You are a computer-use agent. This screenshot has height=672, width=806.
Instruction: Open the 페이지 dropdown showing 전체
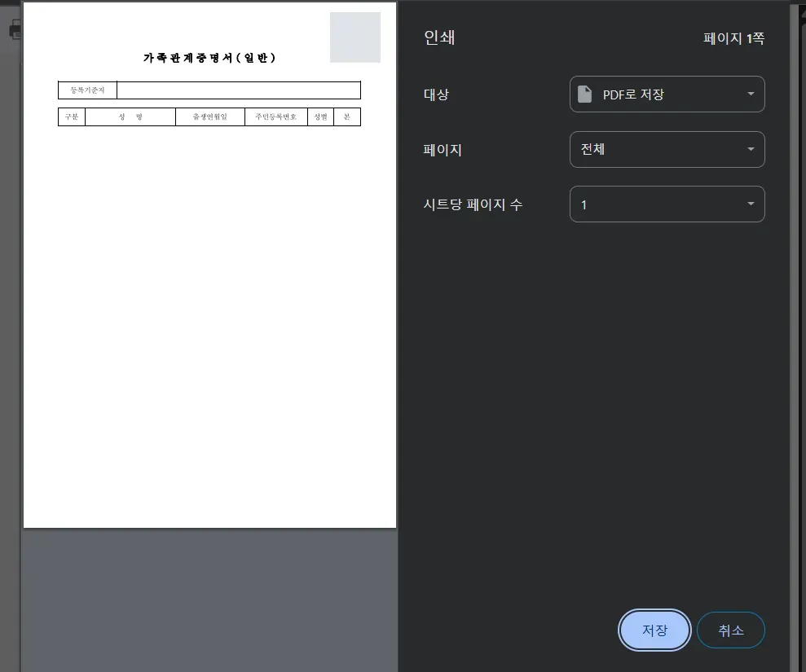667,150
